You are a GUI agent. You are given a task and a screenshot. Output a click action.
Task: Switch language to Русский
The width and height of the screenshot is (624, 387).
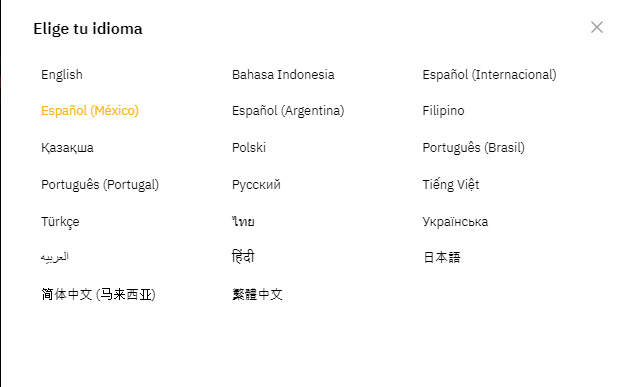click(x=256, y=185)
